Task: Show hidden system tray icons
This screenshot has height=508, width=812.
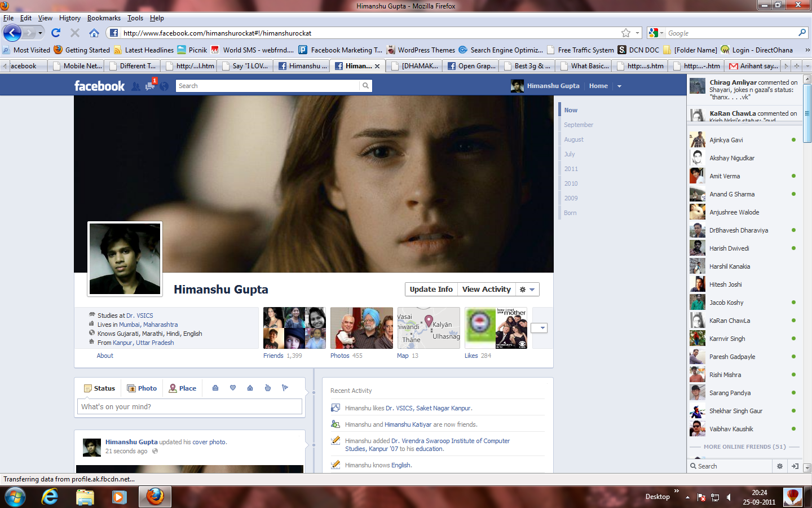Action: coord(687,497)
